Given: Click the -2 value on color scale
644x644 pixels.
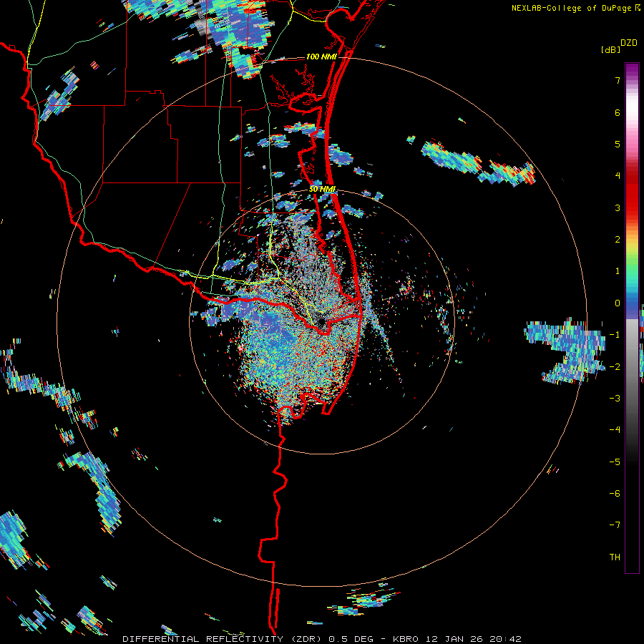Looking at the screenshot, I should (x=615, y=367).
